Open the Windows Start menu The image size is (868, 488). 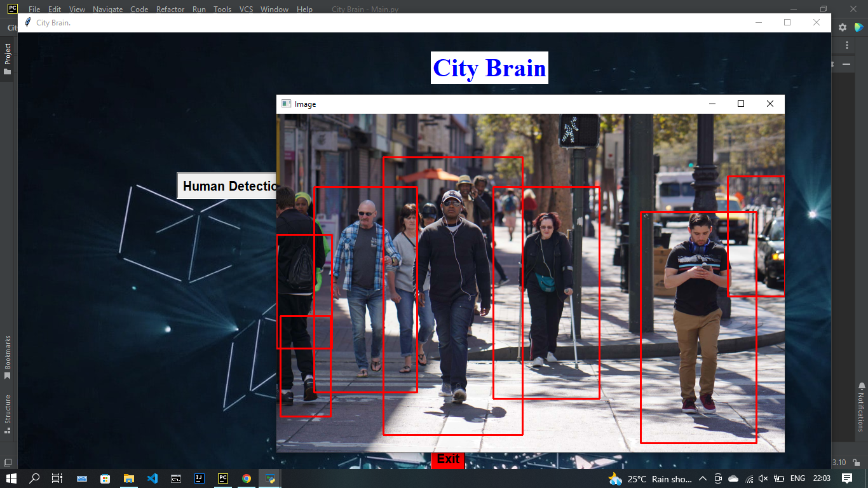click(x=12, y=478)
